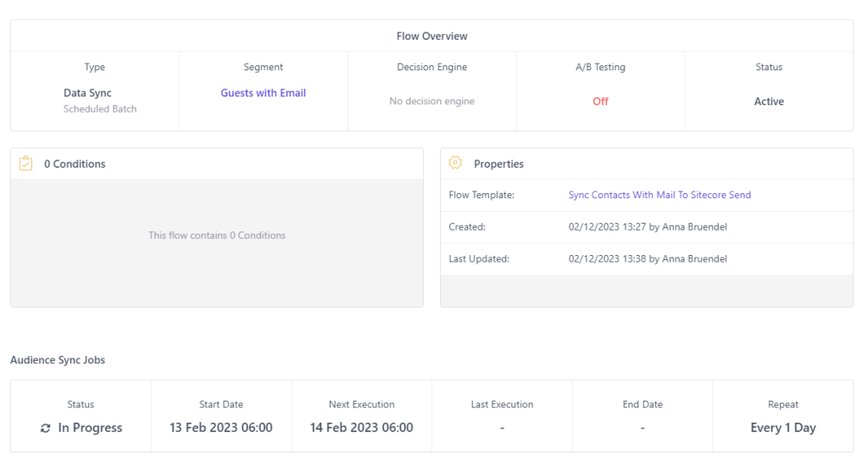Click the gear icon next to Properties
Image resolution: width=868 pixels, height=466 pixels.
(x=455, y=164)
